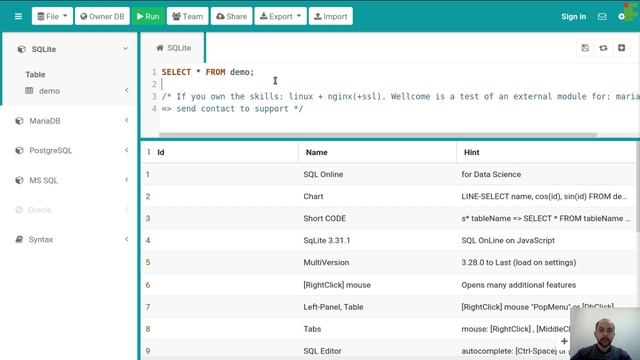Screen dimensions: 640x360
Task: Collapse the SQLite section chevron
Action: click(125, 49)
